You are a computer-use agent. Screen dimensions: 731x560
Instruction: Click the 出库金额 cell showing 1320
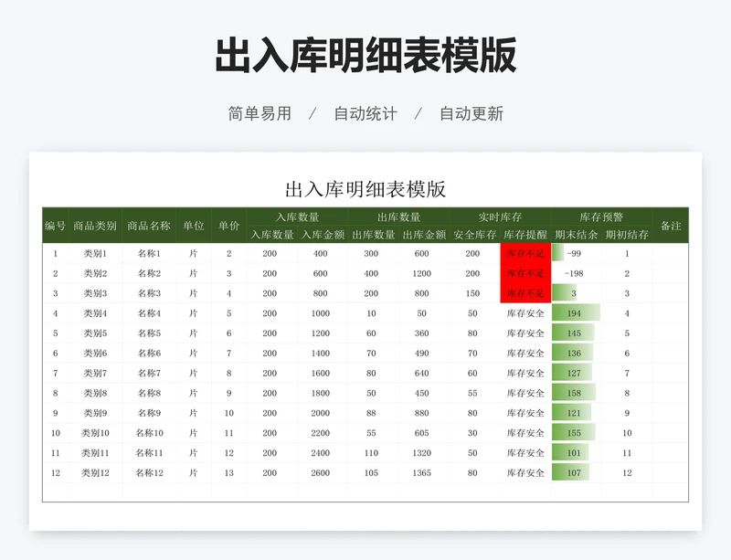422,453
